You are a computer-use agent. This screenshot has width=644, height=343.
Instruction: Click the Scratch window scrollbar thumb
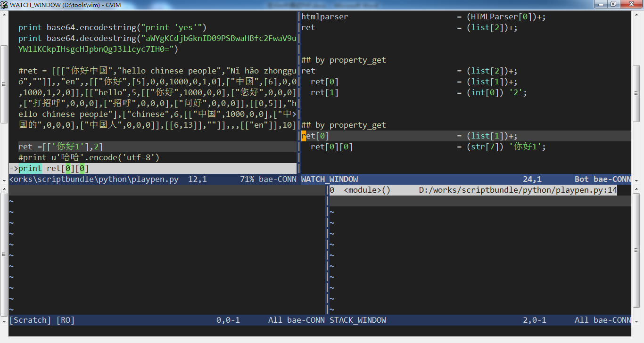click(4, 255)
